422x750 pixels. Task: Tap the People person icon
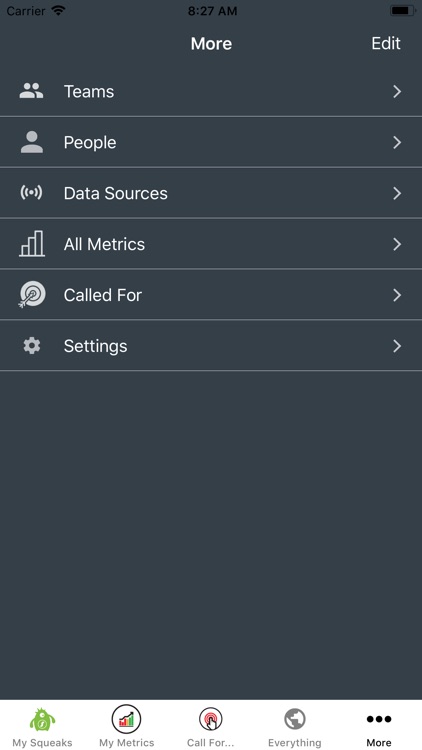[x=32, y=142]
